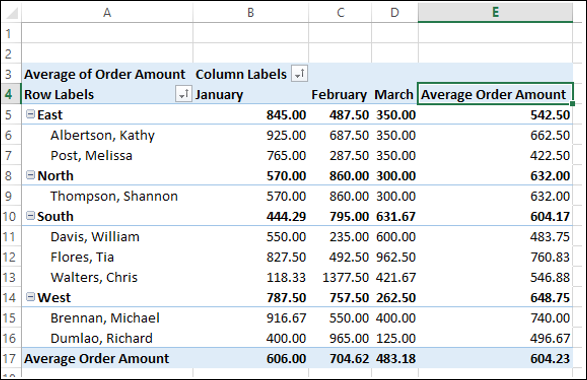Select cell with value 965.00
Image resolution: width=587 pixels, height=380 pixels.
340,338
